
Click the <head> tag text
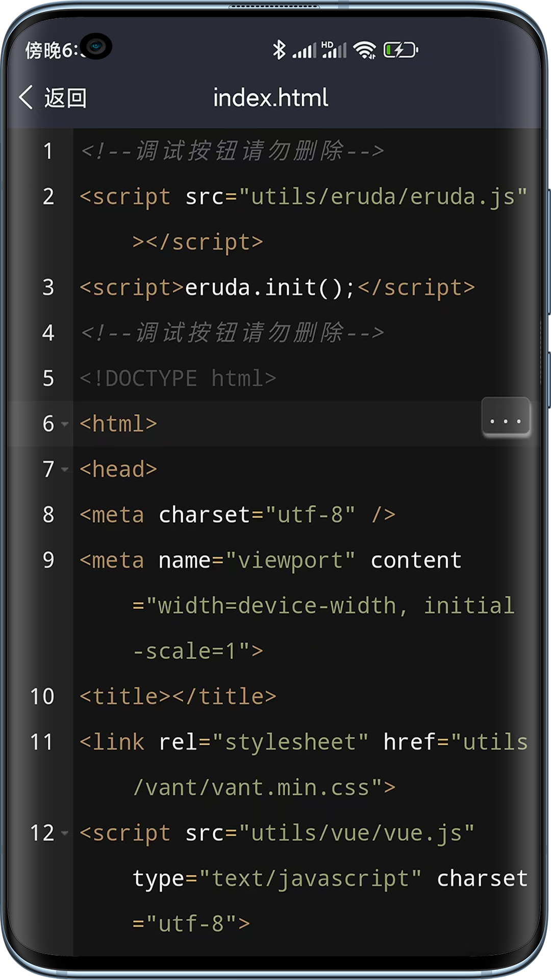tap(118, 470)
